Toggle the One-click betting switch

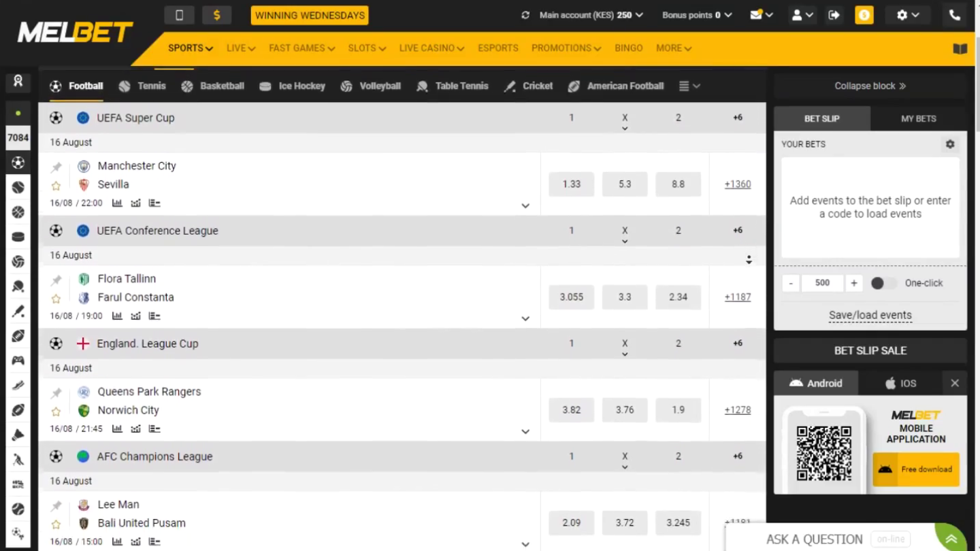pos(883,283)
